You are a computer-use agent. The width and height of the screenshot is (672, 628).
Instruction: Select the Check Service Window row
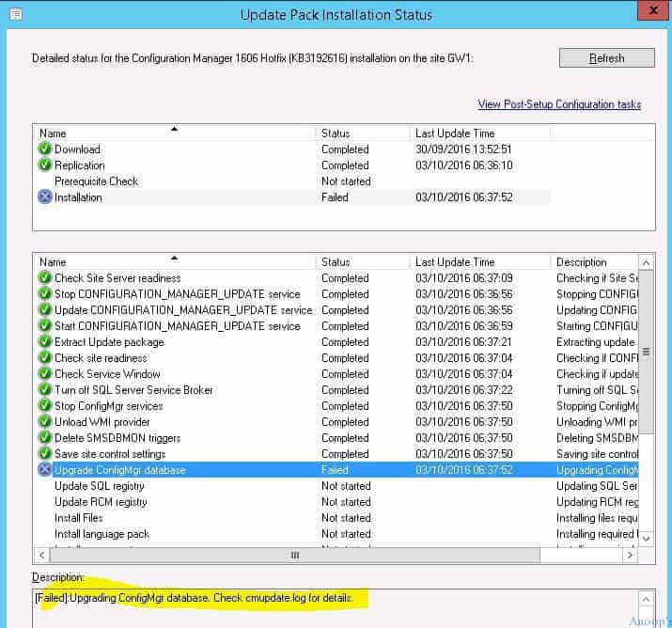point(337,373)
